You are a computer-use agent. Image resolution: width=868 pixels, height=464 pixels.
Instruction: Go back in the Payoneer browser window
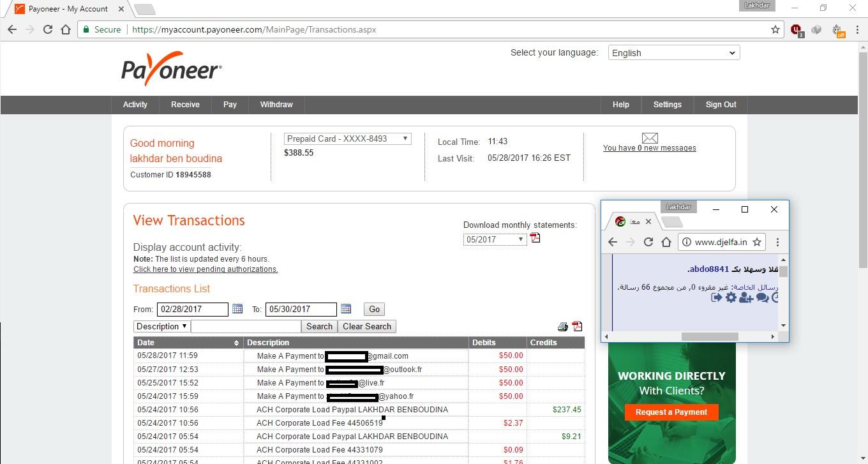pos(12,29)
